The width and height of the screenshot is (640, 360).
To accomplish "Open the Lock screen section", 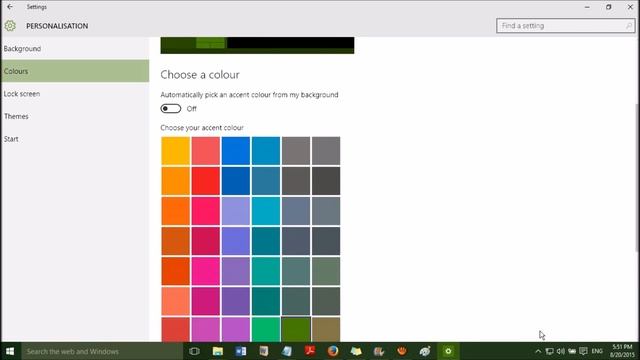I will 75,93.
